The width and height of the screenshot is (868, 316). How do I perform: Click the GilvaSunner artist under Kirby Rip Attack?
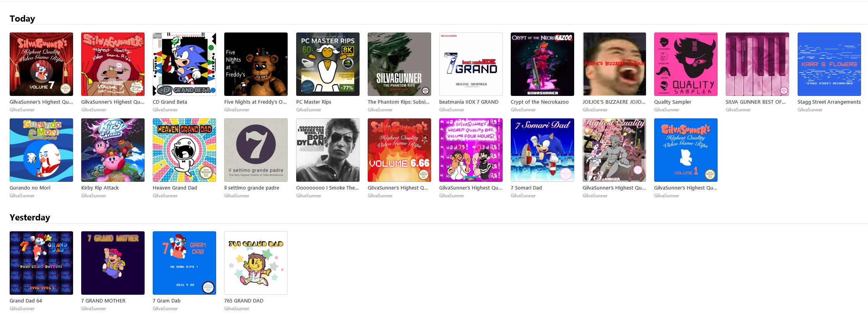coord(94,196)
